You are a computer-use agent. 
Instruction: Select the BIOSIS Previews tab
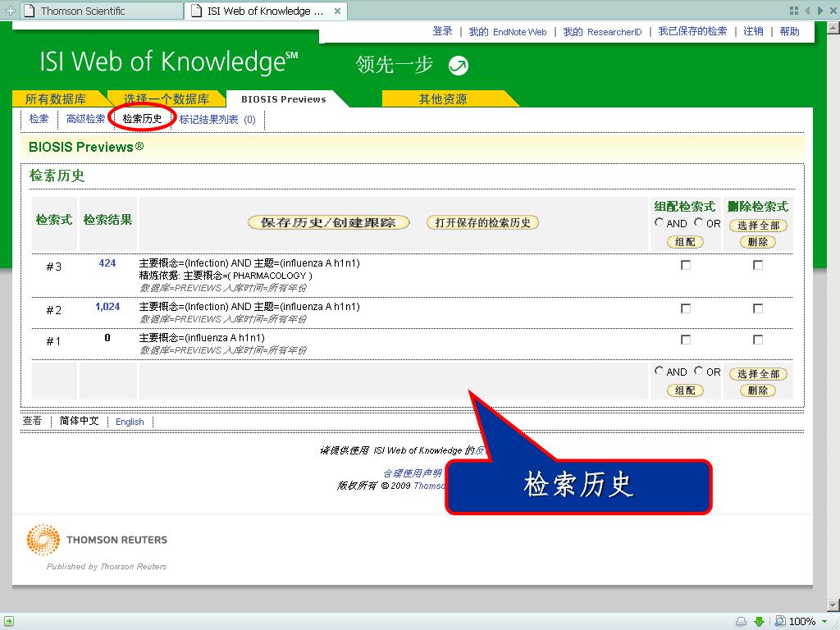click(283, 99)
